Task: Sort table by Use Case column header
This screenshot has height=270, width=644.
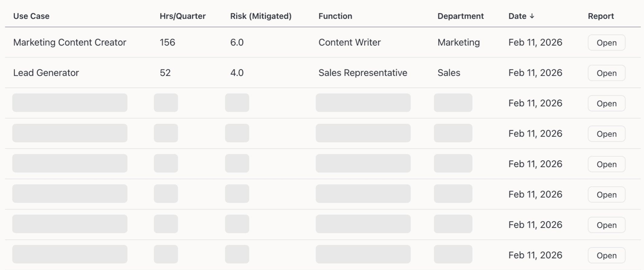Action: (x=31, y=16)
